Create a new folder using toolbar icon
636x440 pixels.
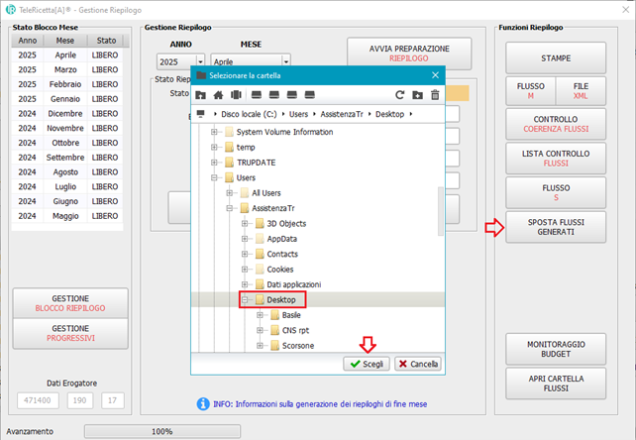pos(417,95)
